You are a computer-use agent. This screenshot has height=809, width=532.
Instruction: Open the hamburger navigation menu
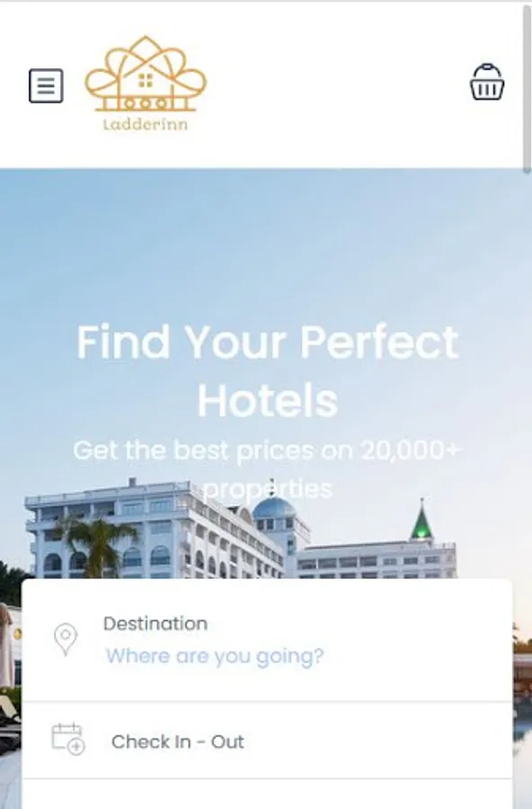(46, 85)
